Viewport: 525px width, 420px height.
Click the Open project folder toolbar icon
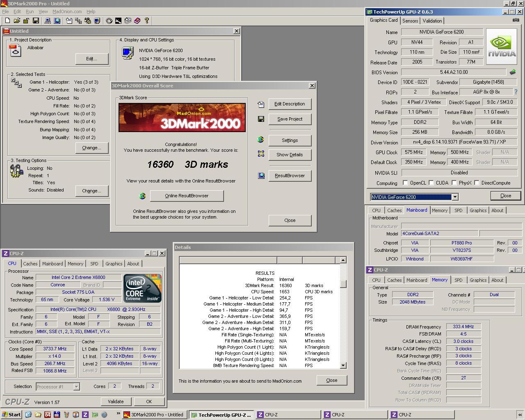coord(17,21)
